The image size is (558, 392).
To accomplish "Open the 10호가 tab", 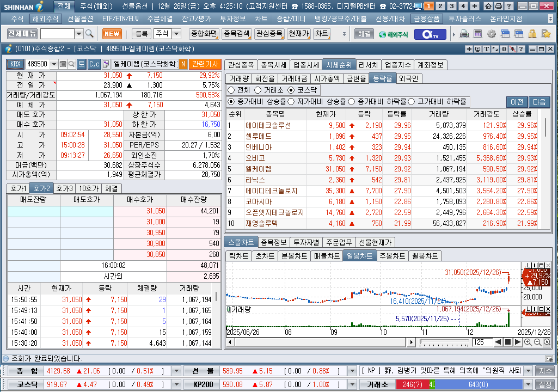I will point(88,188).
